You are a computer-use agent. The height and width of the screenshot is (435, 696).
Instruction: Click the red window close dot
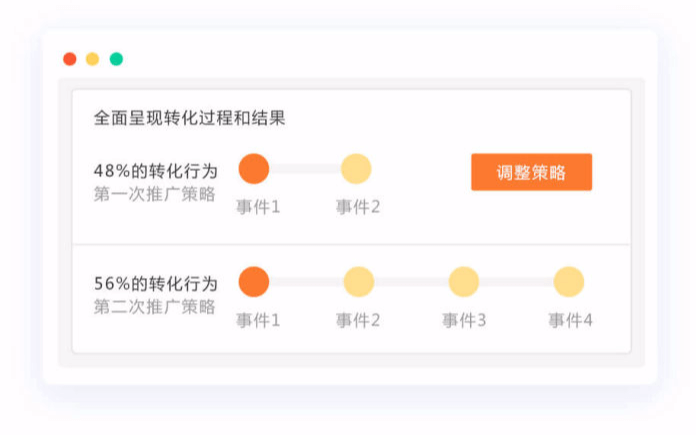pos(70,59)
